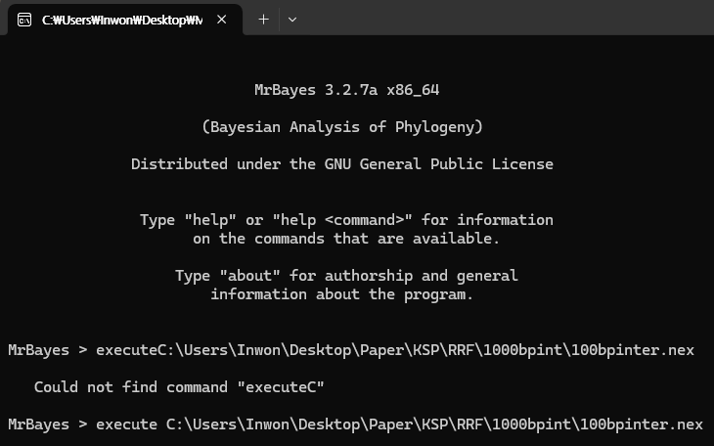Click the 'Distributed under the GNU General Public License' line

pyautogui.click(x=342, y=164)
